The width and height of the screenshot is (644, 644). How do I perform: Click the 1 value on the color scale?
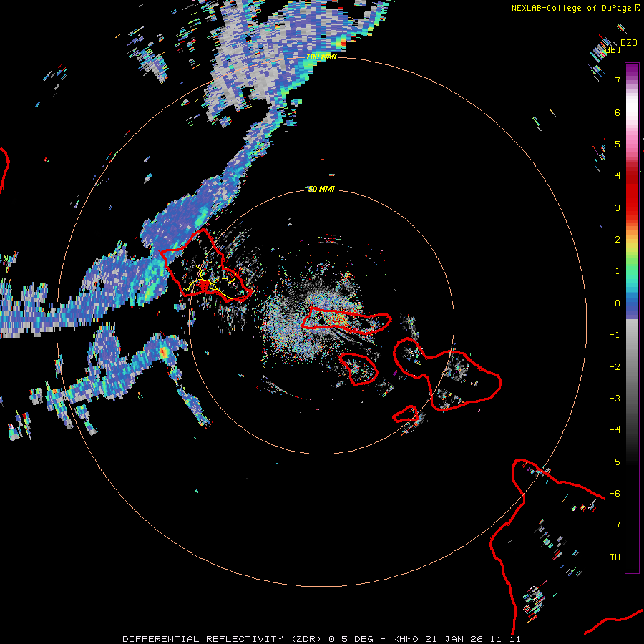click(618, 271)
